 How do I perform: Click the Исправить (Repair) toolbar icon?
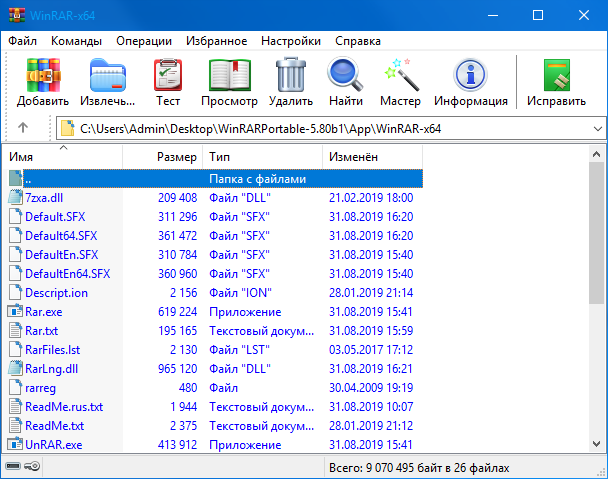click(557, 82)
